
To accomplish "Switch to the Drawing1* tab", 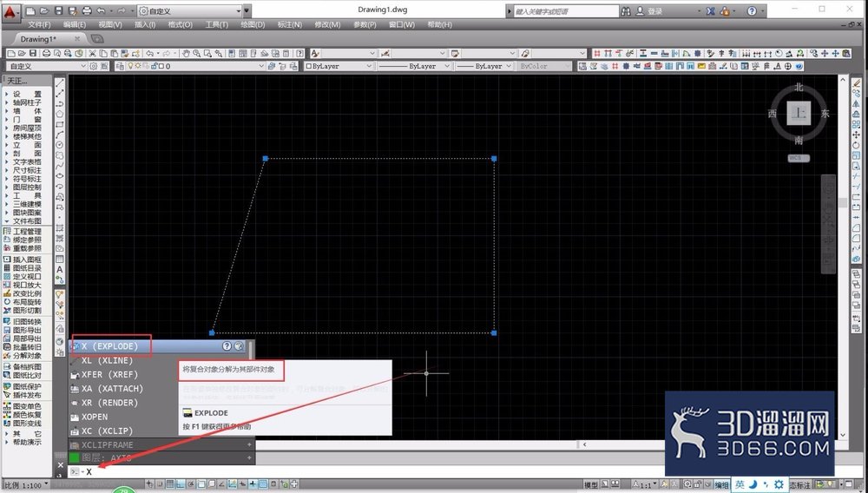I will 39,39.
